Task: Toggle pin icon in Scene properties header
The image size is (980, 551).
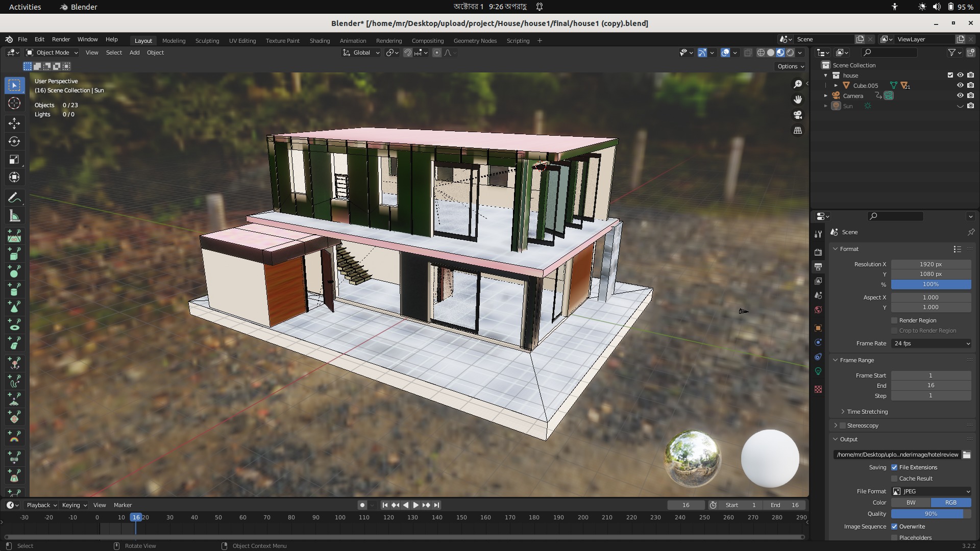Action: [971, 232]
